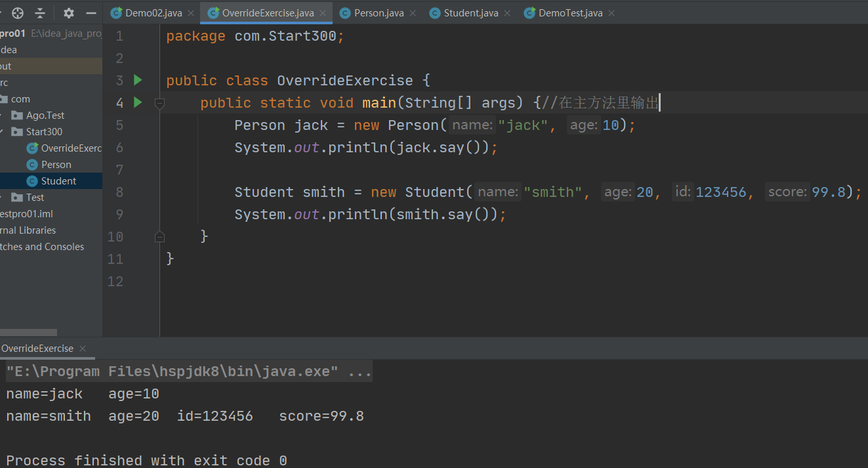This screenshot has height=468, width=868.
Task: Close the Student.java editor tab
Action: (x=507, y=13)
